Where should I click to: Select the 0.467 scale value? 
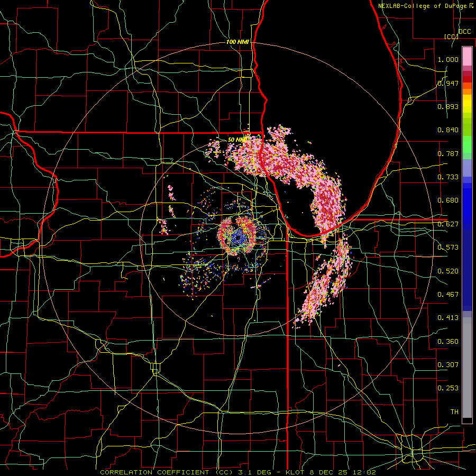tap(448, 295)
